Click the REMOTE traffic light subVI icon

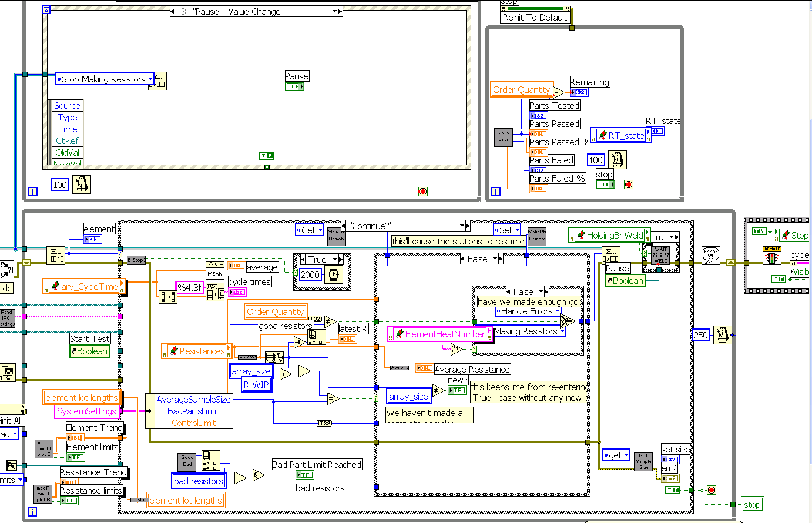coord(771,256)
